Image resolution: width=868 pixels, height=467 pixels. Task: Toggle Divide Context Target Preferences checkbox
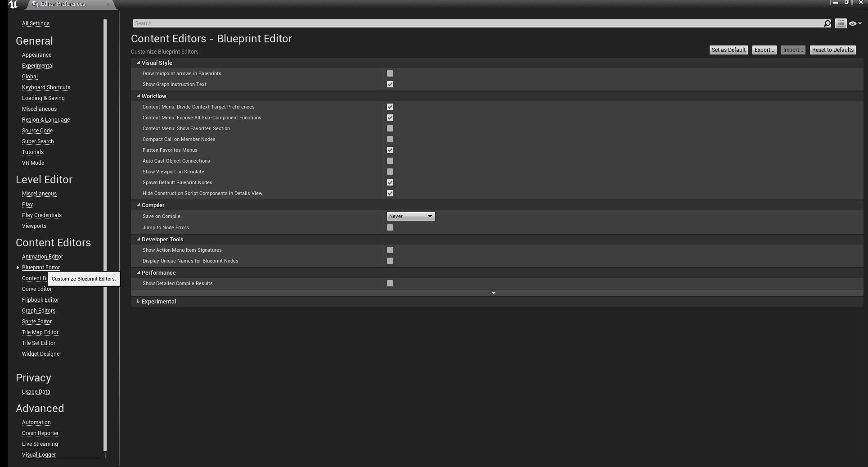[390, 107]
